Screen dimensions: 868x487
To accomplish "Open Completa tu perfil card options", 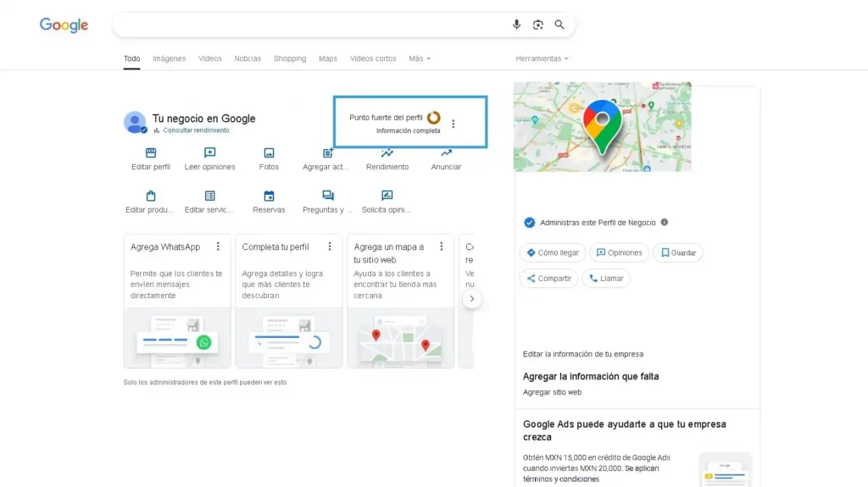I will click(x=330, y=246).
